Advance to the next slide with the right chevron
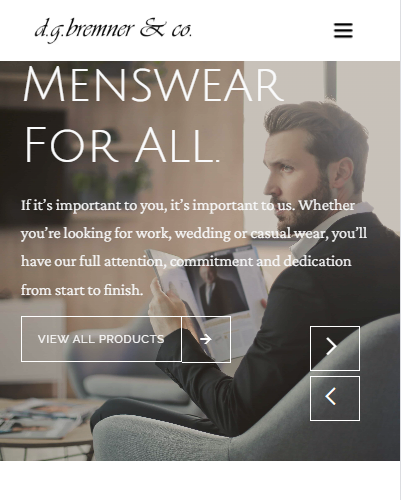401x500 pixels. (x=335, y=348)
